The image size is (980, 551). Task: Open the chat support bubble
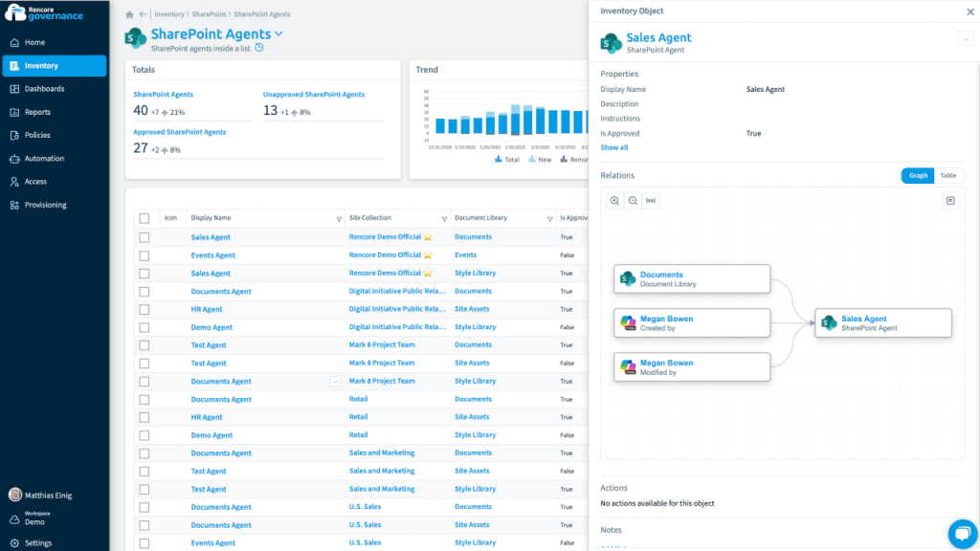coord(959,532)
